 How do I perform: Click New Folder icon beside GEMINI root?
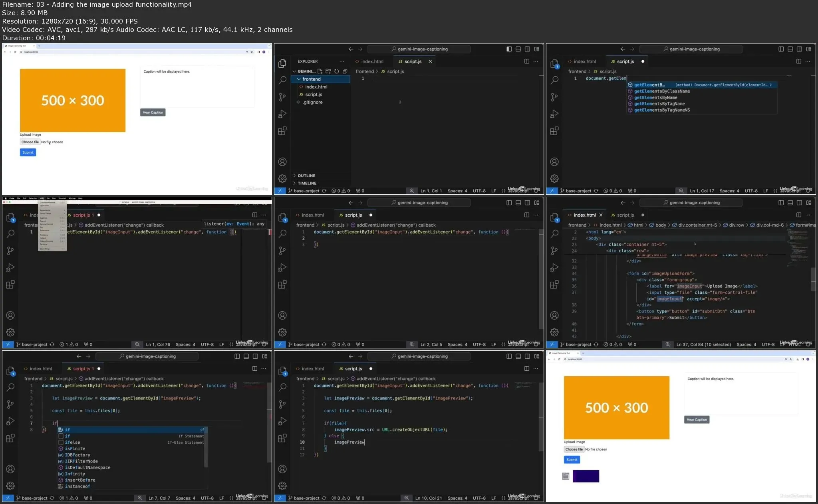tap(328, 71)
